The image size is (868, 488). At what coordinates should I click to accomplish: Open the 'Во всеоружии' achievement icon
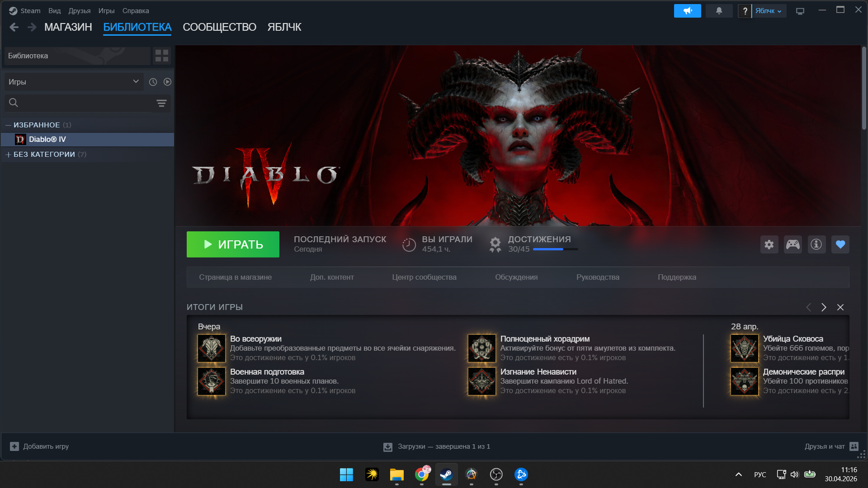pyautogui.click(x=212, y=348)
